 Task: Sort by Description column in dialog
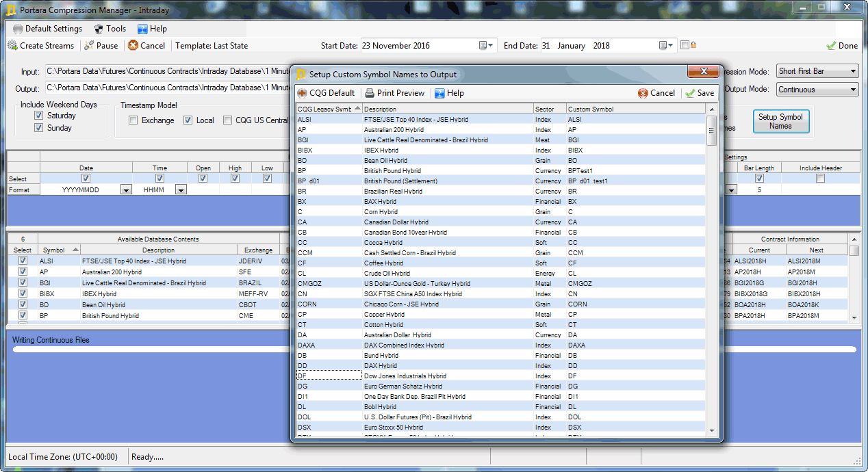pos(448,109)
